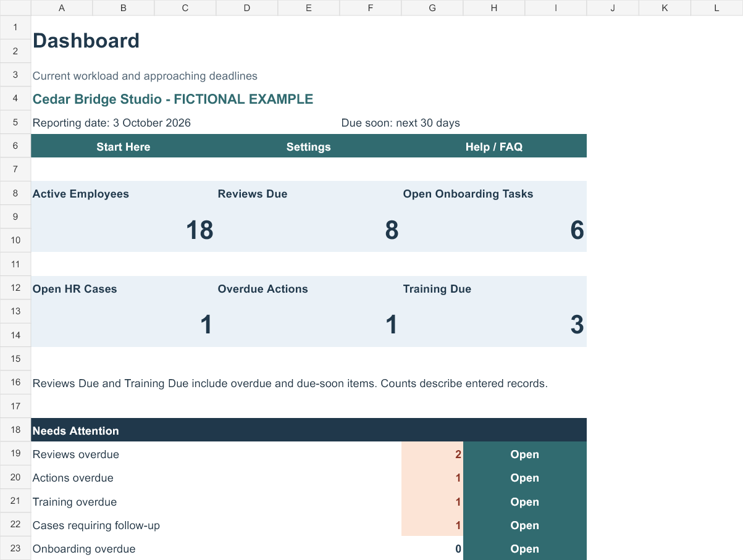Select column G header
Screen dimensions: 743x560
coord(432,8)
